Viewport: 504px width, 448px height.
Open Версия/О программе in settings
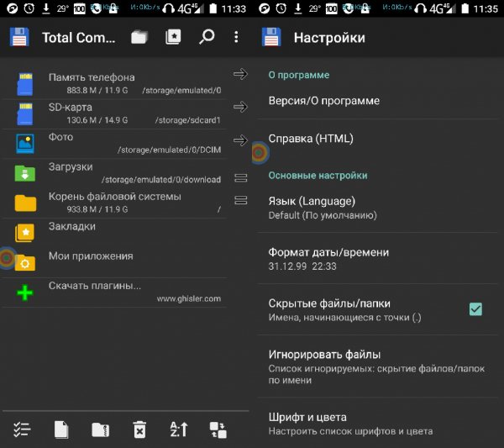(x=378, y=101)
